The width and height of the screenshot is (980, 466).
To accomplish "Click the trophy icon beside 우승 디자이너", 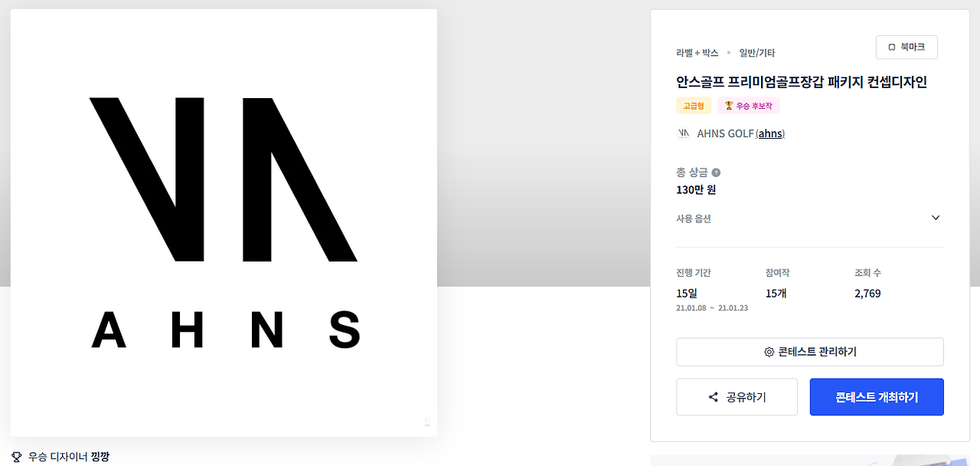I will (x=17, y=457).
